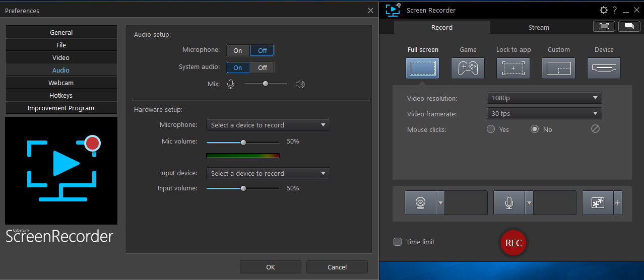Select the Device capture mode icon

pyautogui.click(x=604, y=68)
